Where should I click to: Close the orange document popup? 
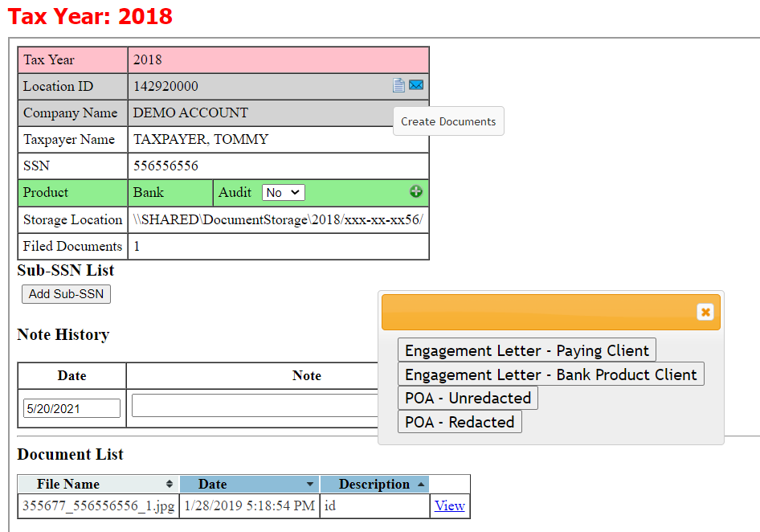pos(705,312)
